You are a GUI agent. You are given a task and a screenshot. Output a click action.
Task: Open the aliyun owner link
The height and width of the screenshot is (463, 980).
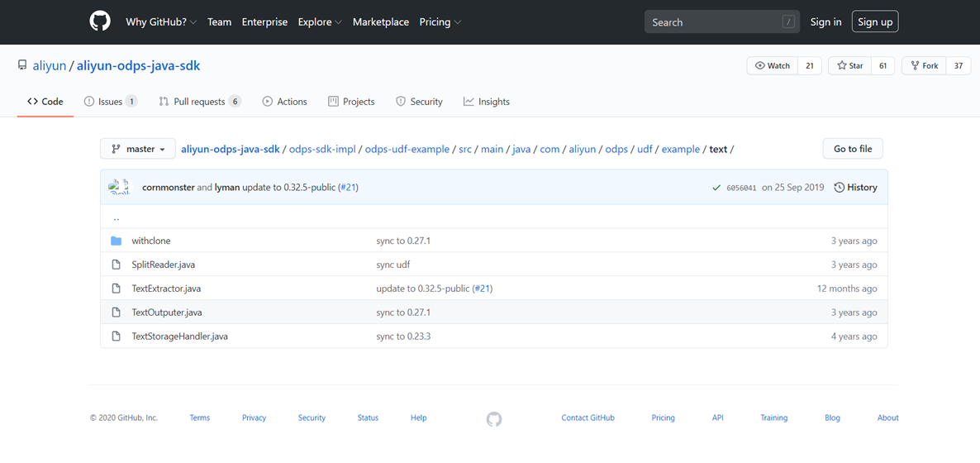50,65
